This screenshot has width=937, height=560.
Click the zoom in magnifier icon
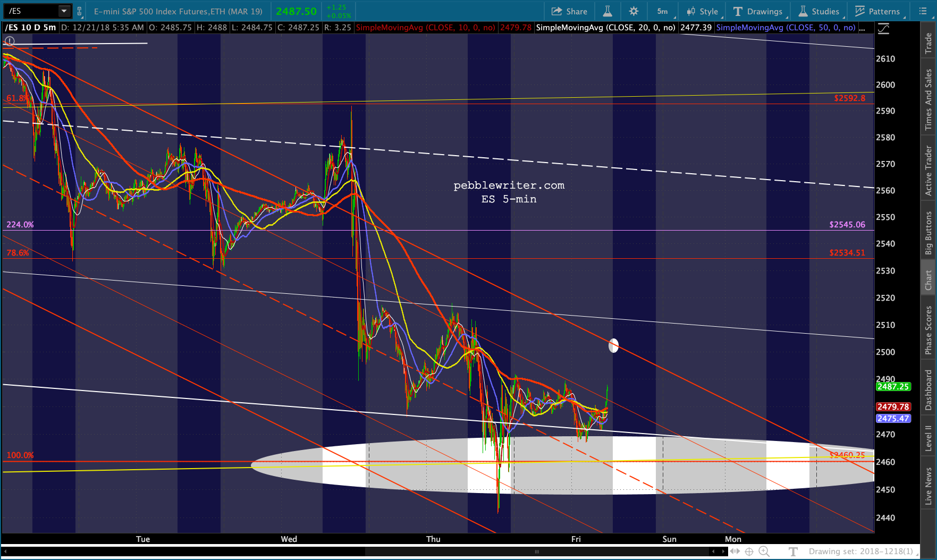tap(764, 551)
